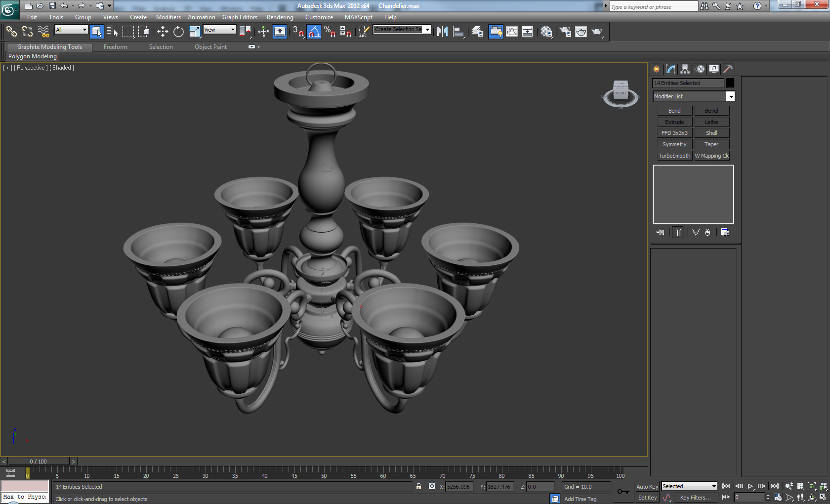Click the Select by Name icon
Screen dimensions: 830x504
[x=112, y=32]
